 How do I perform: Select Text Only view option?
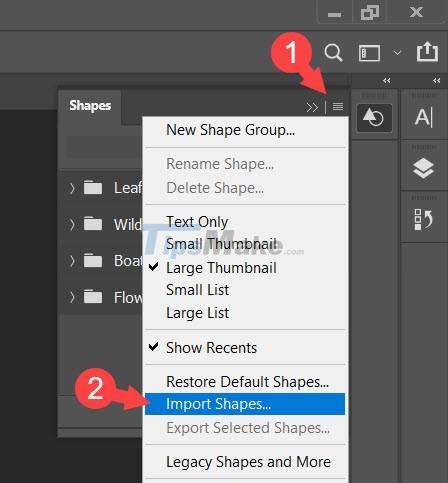coord(245,222)
